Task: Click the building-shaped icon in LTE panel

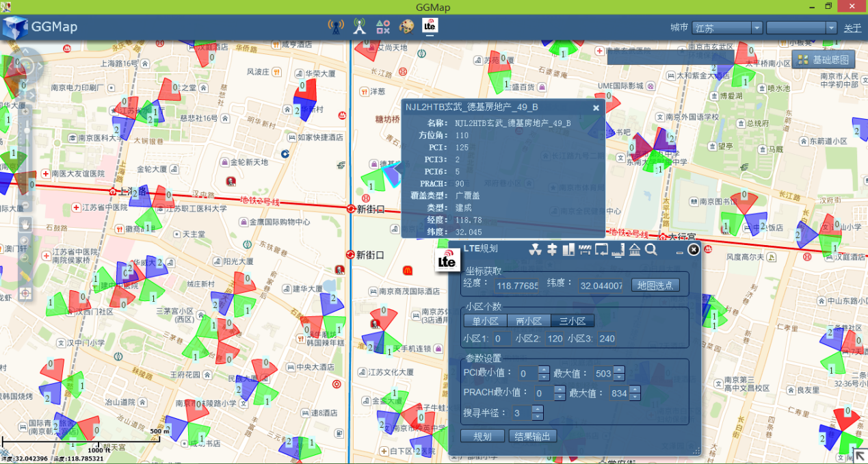Action: [634, 249]
